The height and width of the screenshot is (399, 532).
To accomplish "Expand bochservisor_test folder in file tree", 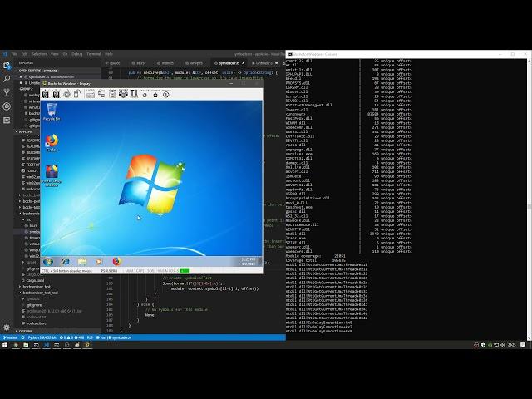I will click(x=37, y=287).
